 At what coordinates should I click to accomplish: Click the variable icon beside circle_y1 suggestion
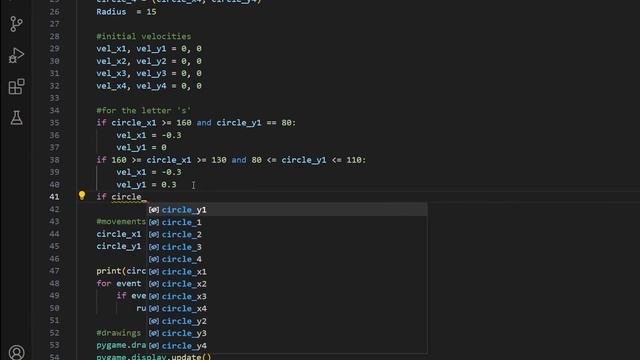[x=153, y=210]
